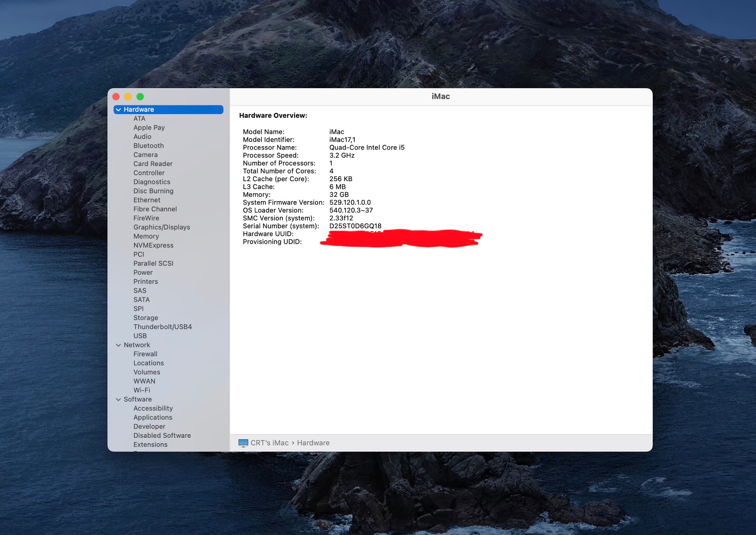Open Controller hardware info
Viewport: 756px width, 535px height.
[149, 173]
